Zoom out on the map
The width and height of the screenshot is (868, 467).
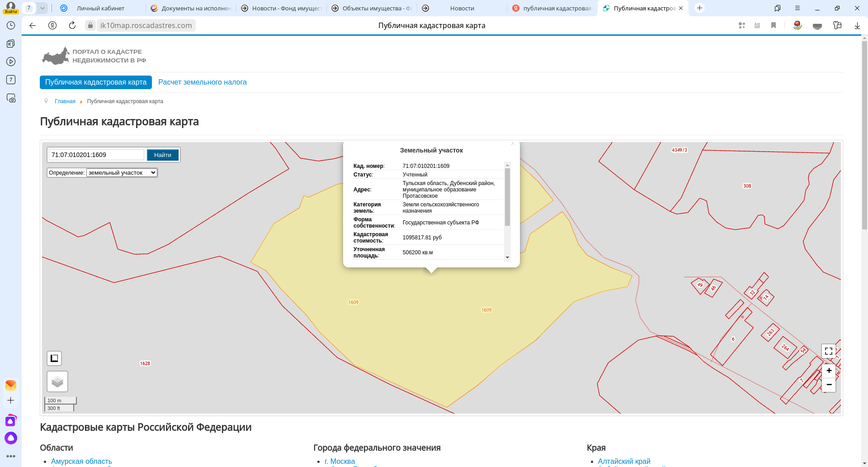click(829, 385)
